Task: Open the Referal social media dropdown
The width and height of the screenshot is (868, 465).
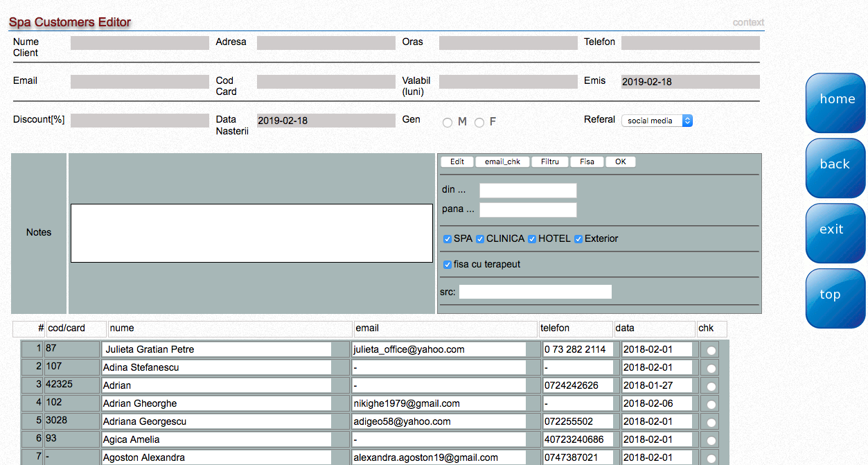Action: tap(657, 121)
